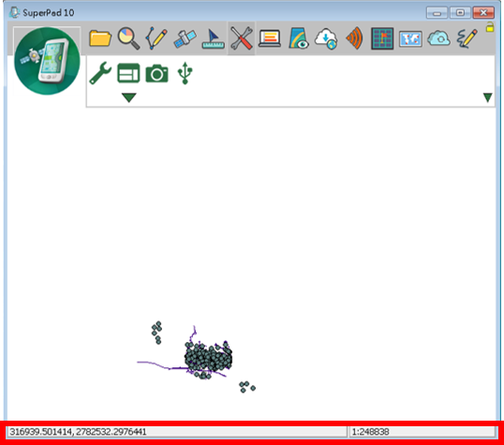Click the green camera icon
The image size is (504, 445).
(x=156, y=74)
